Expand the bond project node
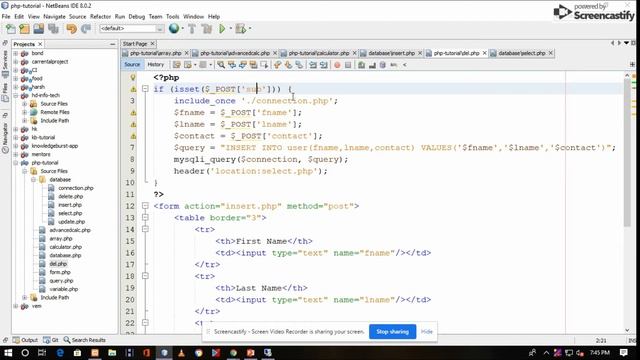This screenshot has height=360, width=640. 16,53
